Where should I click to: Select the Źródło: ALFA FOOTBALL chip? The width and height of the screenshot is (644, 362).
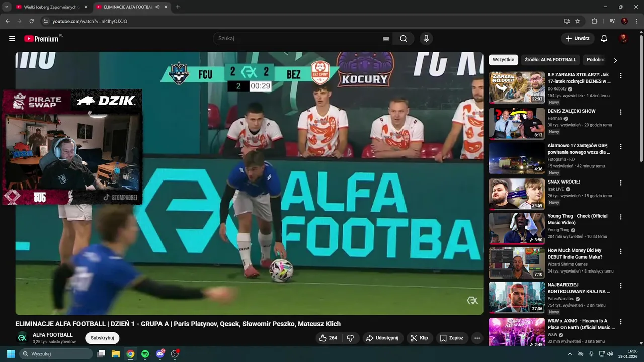click(550, 60)
